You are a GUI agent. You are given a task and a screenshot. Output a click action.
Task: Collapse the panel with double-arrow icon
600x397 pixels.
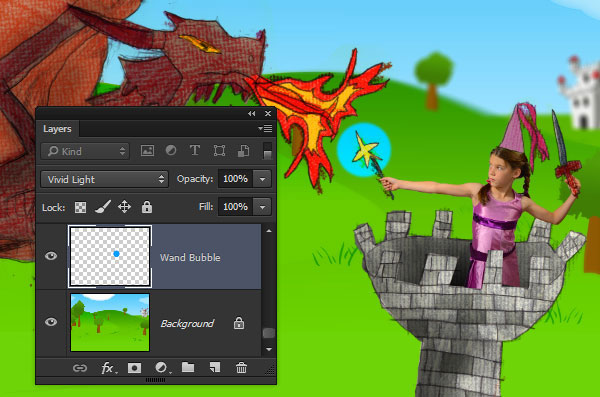(251, 114)
